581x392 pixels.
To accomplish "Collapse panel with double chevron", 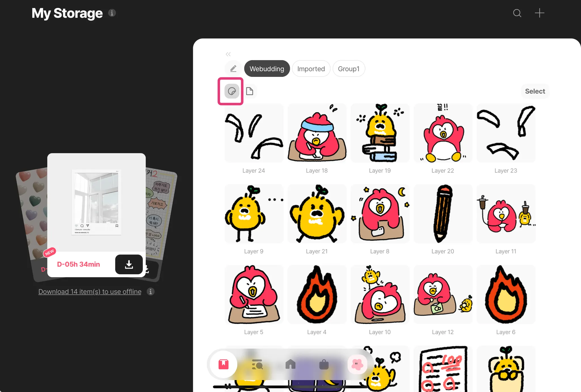I will click(x=228, y=54).
